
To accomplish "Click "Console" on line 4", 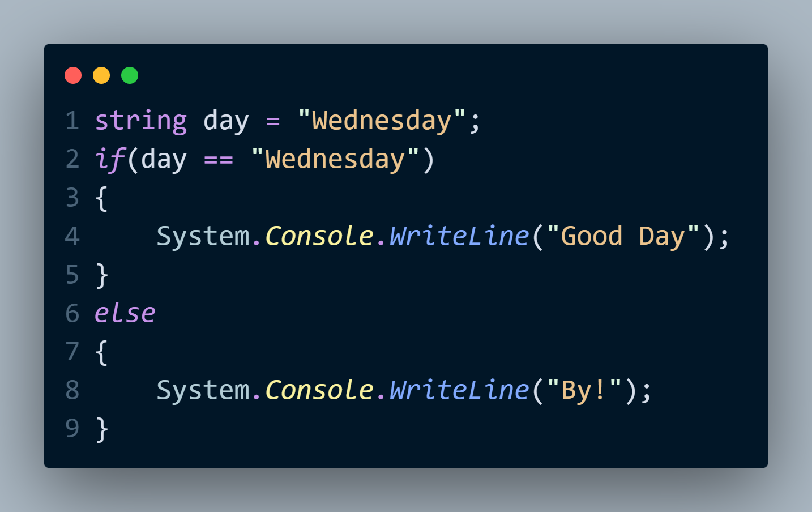I will tap(319, 236).
